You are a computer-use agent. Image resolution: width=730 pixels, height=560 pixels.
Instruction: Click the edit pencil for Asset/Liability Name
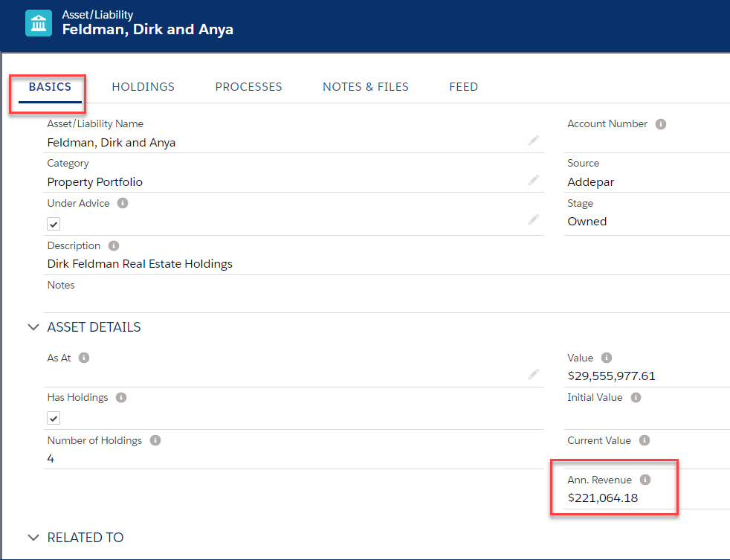(533, 140)
